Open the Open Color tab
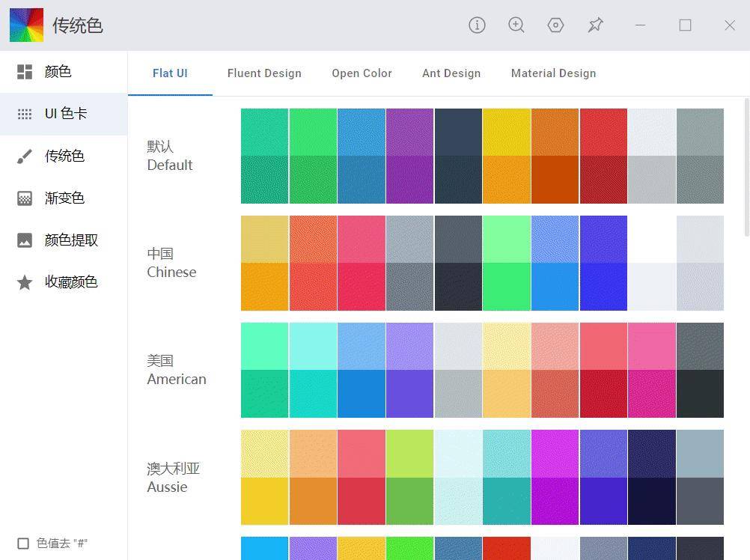Viewport: 750px width, 560px height. click(362, 73)
